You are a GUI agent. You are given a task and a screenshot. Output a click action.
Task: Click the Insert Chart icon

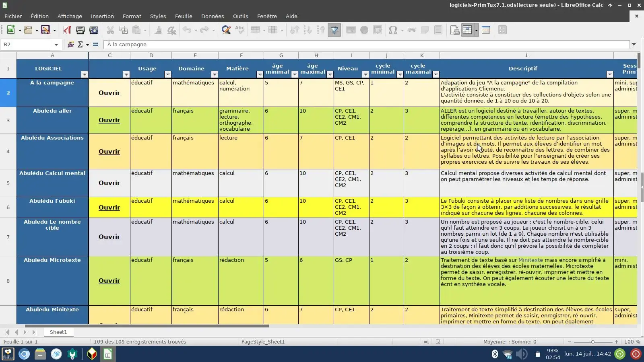pos(364,30)
